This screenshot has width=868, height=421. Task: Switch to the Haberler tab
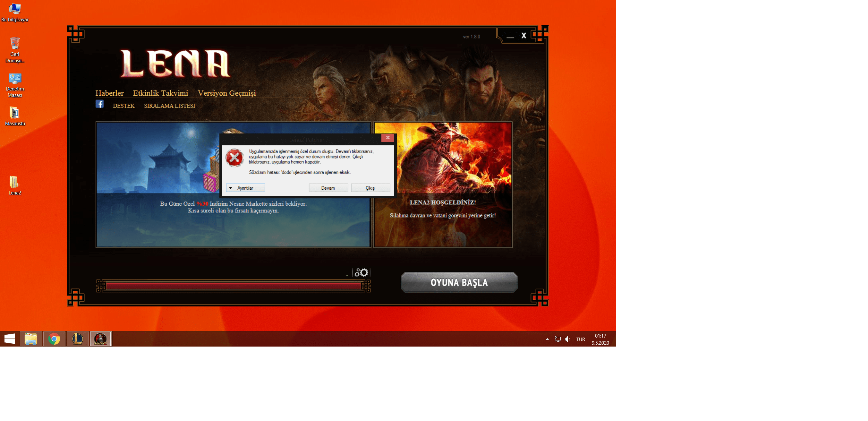(109, 93)
